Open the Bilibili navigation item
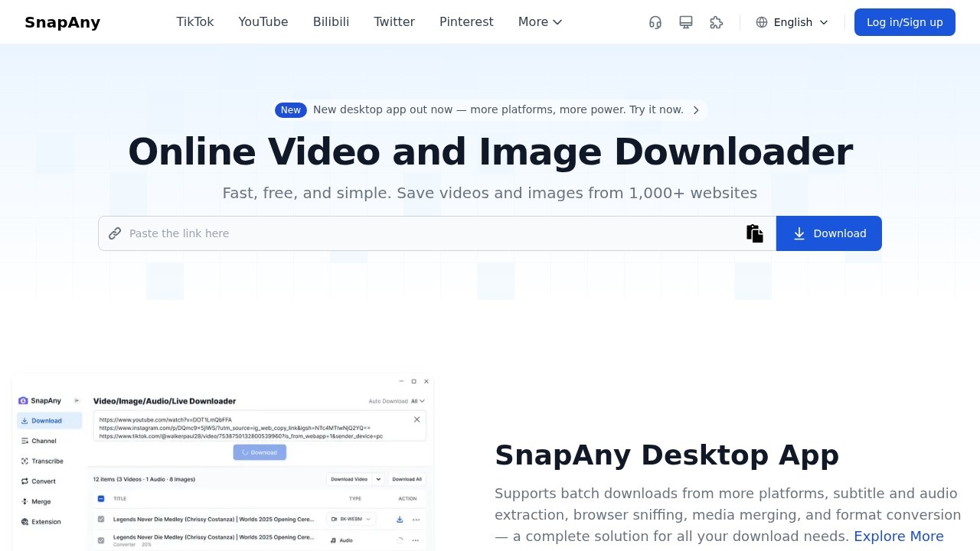 click(331, 22)
